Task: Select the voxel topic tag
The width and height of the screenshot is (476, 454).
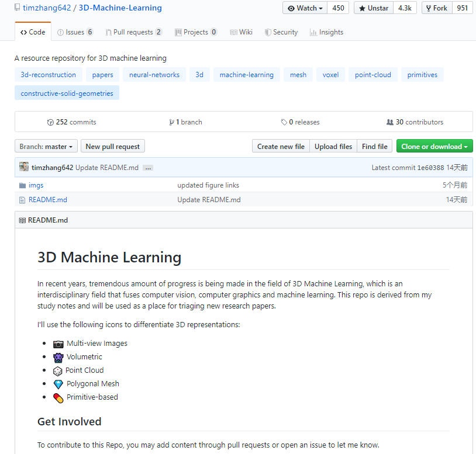Action: click(x=330, y=75)
